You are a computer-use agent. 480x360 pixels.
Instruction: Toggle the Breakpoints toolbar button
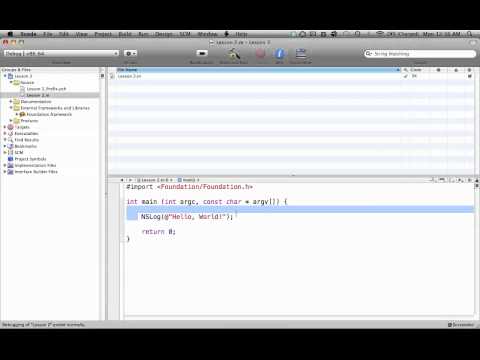point(202,53)
